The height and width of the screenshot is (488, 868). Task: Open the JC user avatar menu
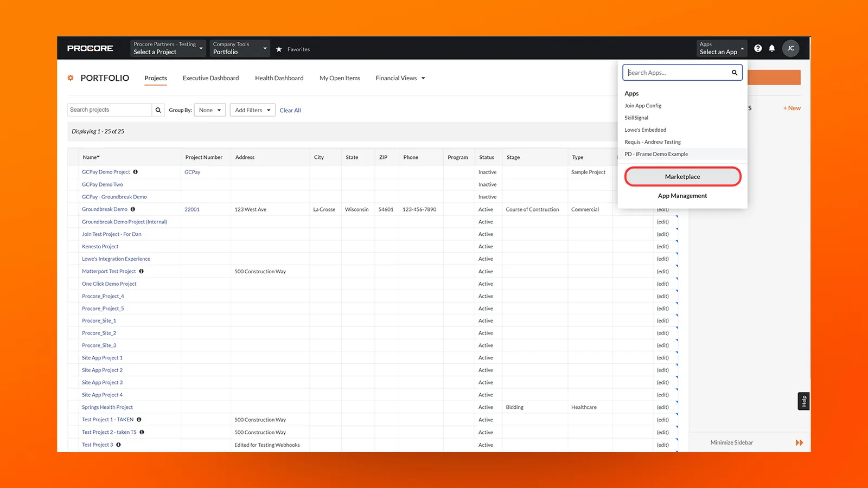(790, 48)
